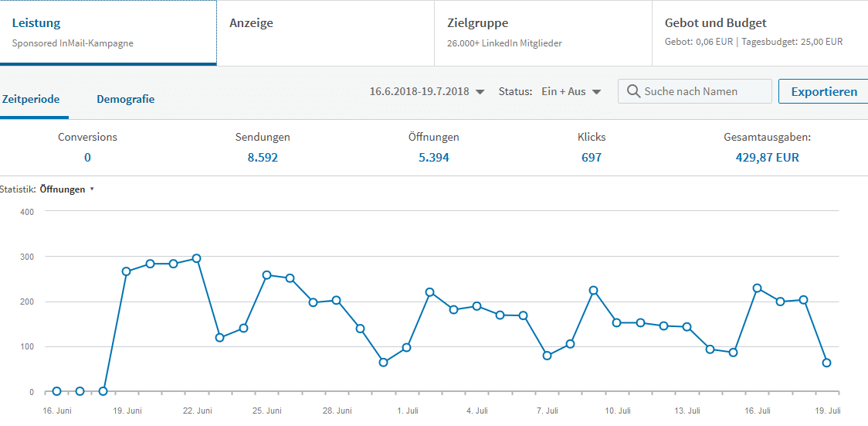Viewport: 868px width, 426px height.
Task: Select the Zeitperiode sub-tab
Action: tap(32, 99)
